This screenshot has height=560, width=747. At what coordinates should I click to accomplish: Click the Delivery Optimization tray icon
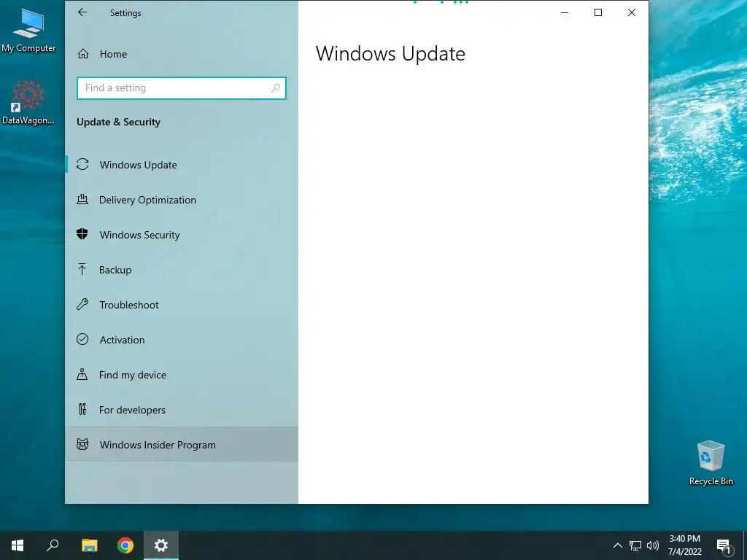[82, 200]
